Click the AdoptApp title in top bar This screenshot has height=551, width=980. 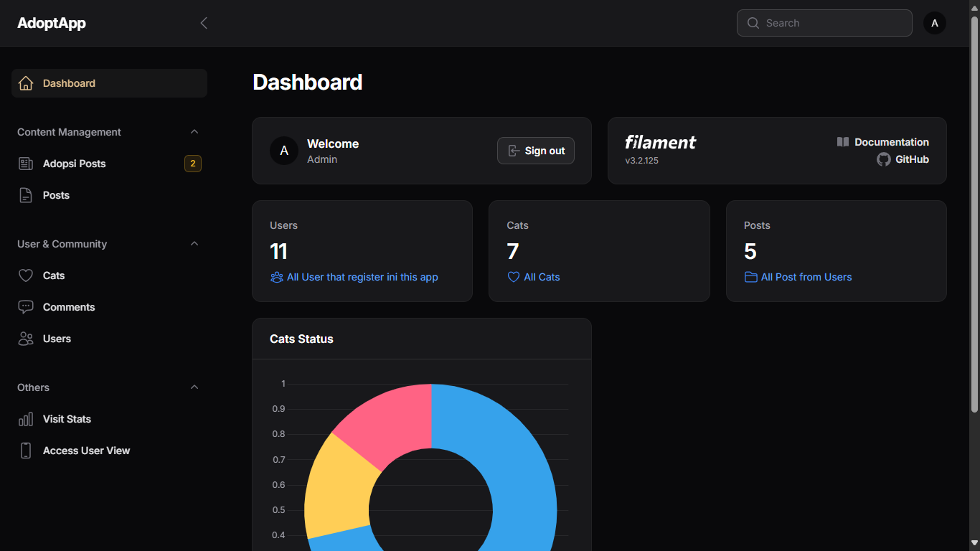point(51,22)
